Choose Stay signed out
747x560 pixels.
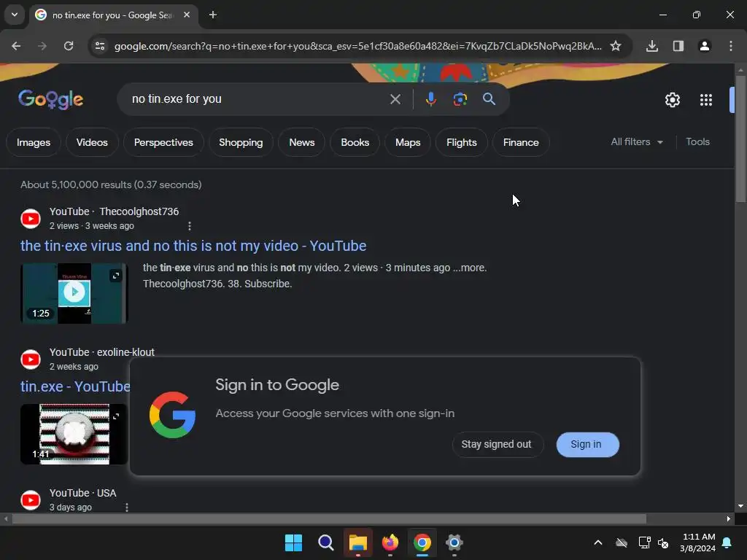pos(496,444)
